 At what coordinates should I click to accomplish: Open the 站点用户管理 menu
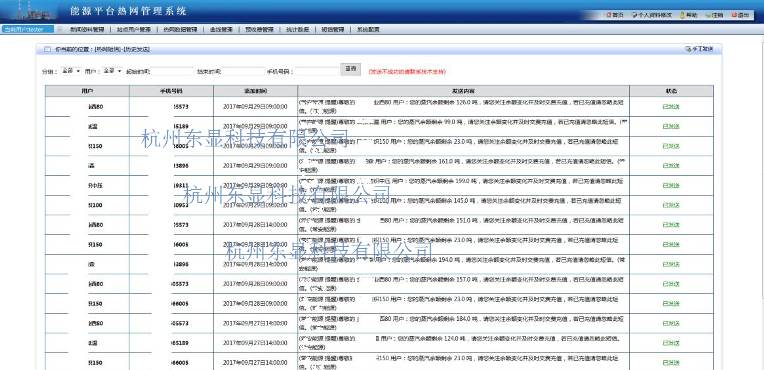point(134,29)
